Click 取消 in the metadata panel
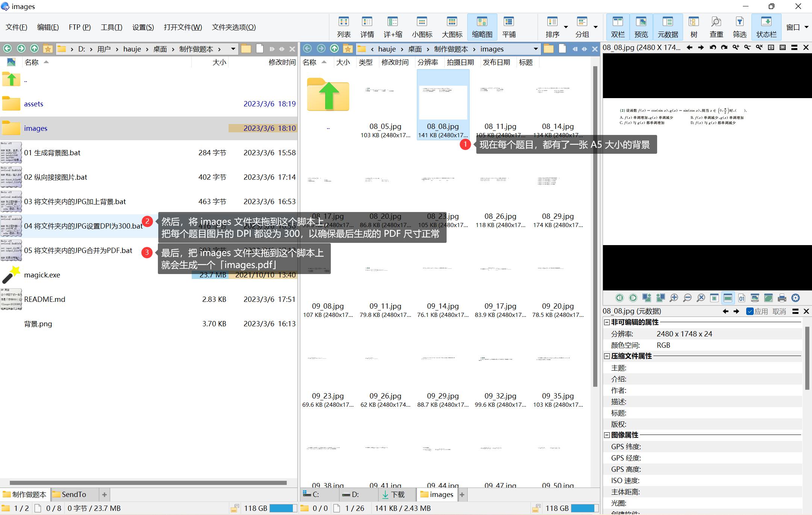The image size is (812, 515). [779, 311]
